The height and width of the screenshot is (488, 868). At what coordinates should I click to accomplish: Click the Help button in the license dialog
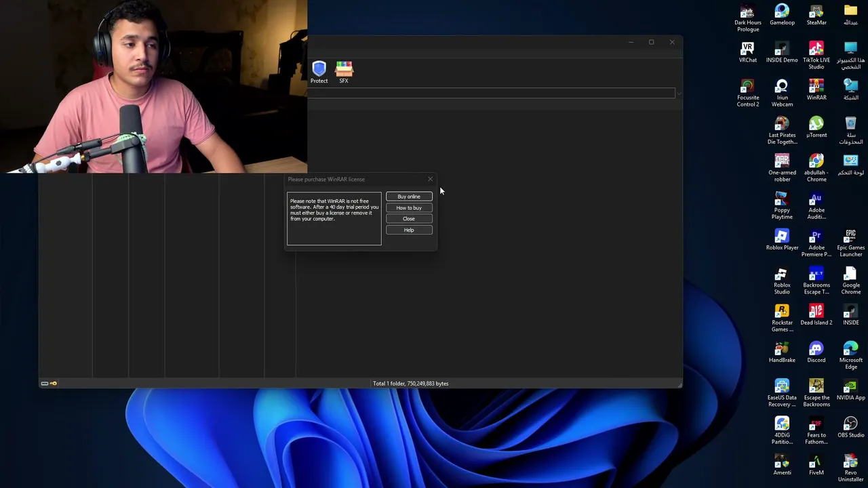409,230
